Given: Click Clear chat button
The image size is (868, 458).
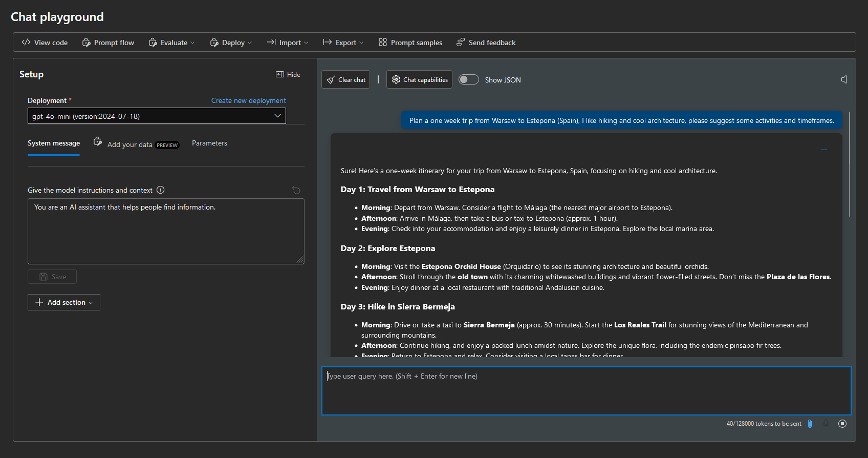Looking at the screenshot, I should [x=346, y=80].
